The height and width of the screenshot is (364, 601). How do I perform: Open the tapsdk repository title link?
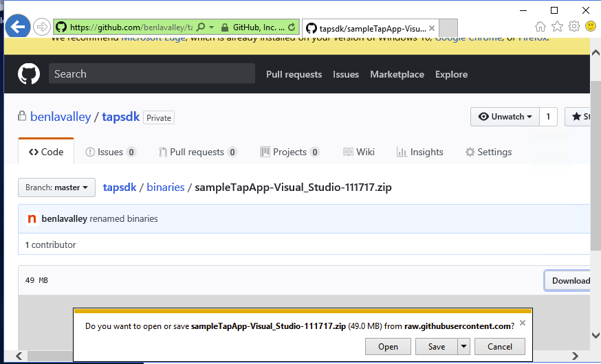click(x=121, y=117)
